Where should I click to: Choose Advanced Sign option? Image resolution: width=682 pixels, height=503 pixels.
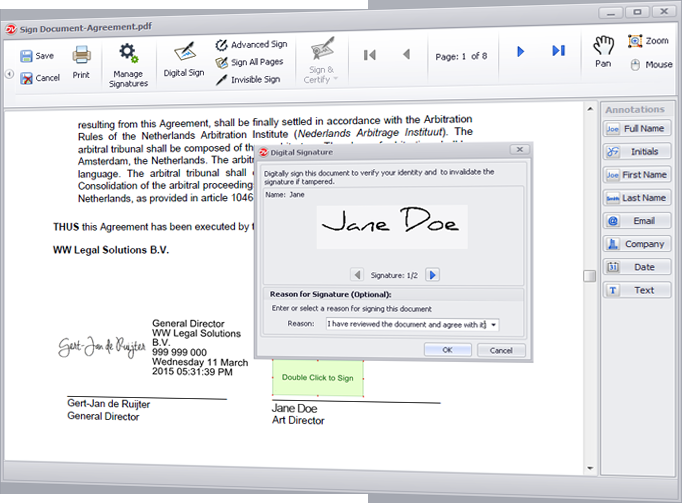(x=252, y=44)
